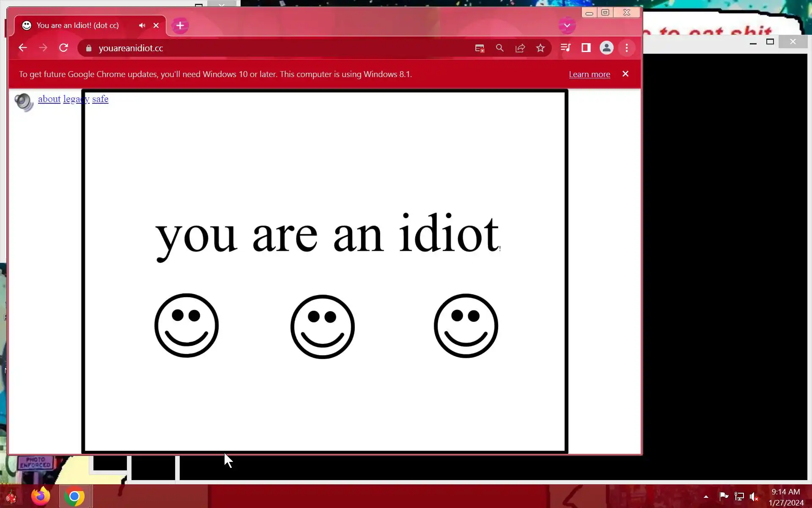Screen dimensions: 812x508
Task: Open the media control icon
Action: 565,48
